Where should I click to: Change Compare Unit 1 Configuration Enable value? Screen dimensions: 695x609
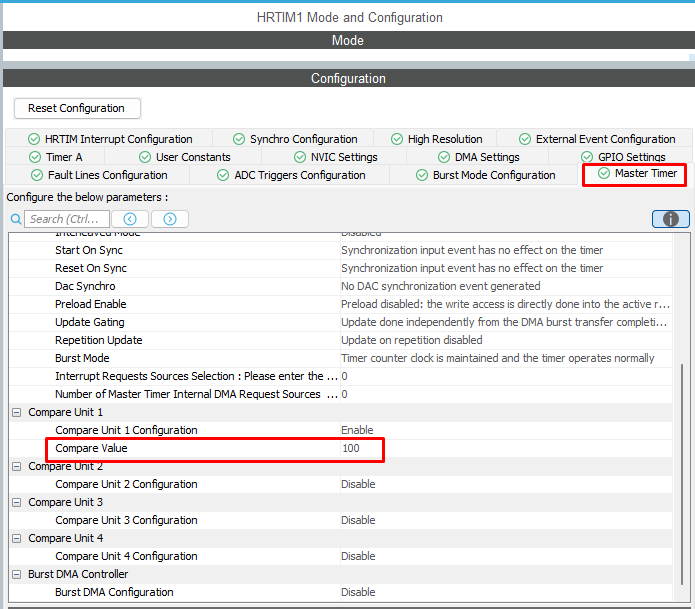pyautogui.click(x=506, y=430)
